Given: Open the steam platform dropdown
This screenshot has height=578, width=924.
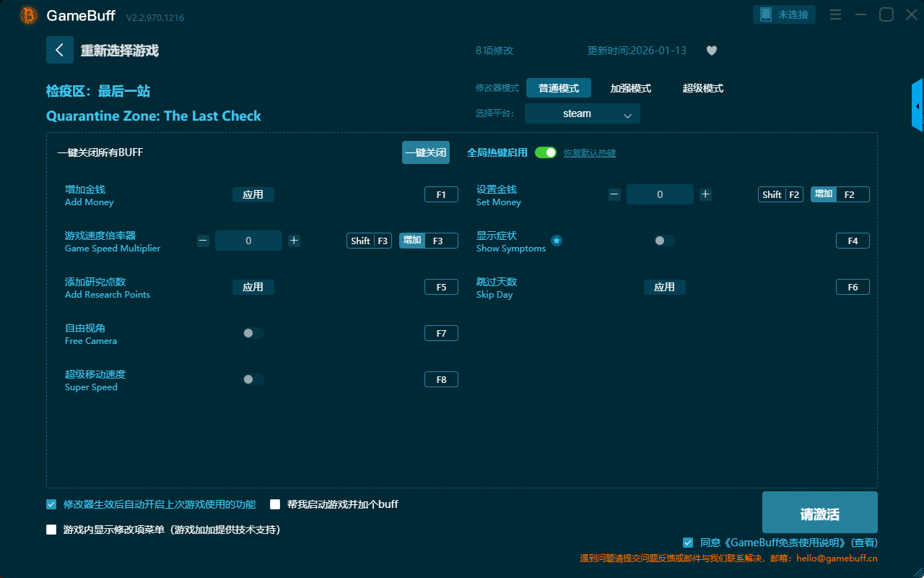Looking at the screenshot, I should (x=582, y=114).
